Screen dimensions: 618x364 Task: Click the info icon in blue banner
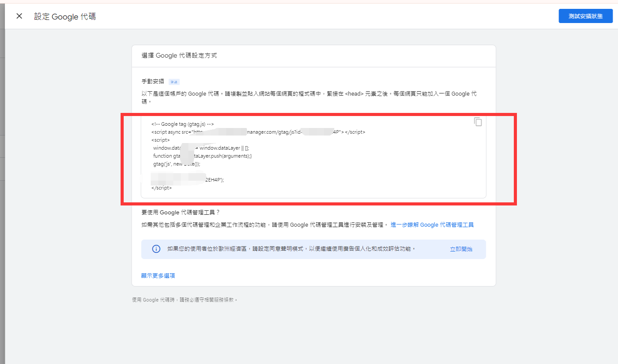[x=156, y=249]
